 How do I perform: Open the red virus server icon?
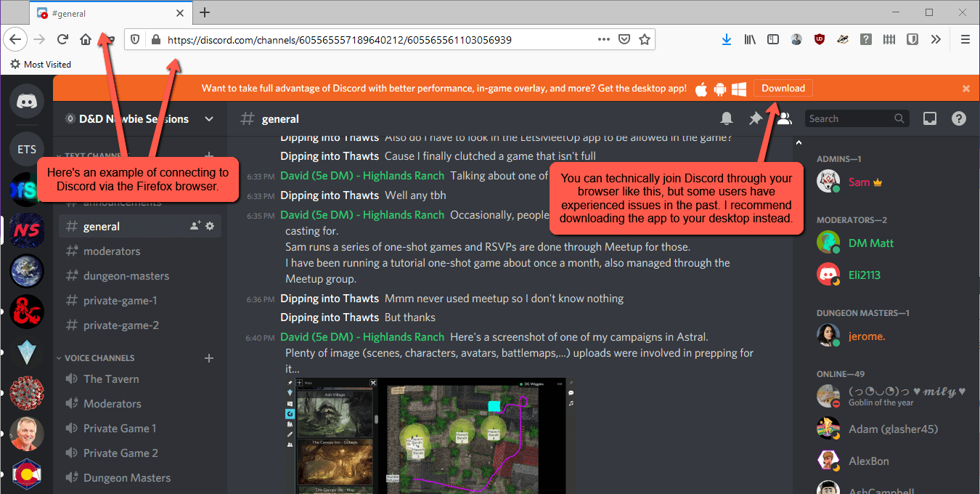pyautogui.click(x=27, y=393)
